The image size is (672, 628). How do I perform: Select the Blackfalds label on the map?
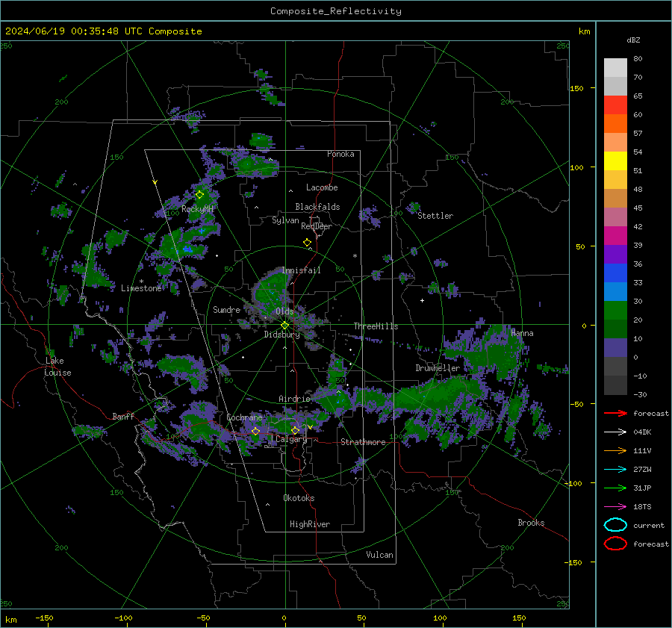pyautogui.click(x=317, y=207)
